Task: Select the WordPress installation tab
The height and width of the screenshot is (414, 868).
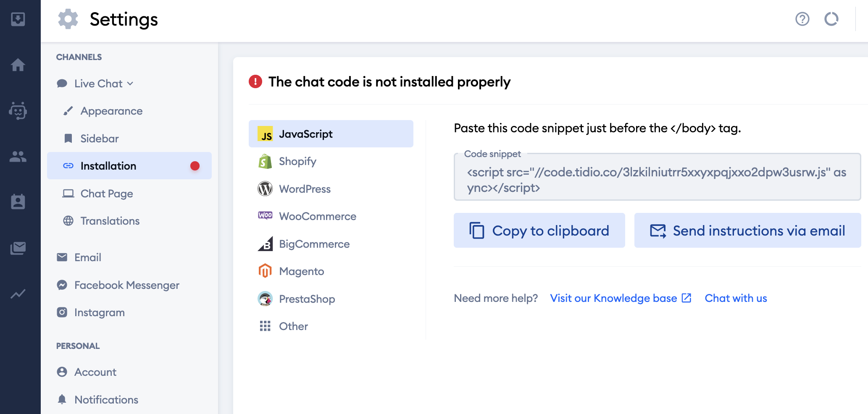Action: [x=331, y=189]
